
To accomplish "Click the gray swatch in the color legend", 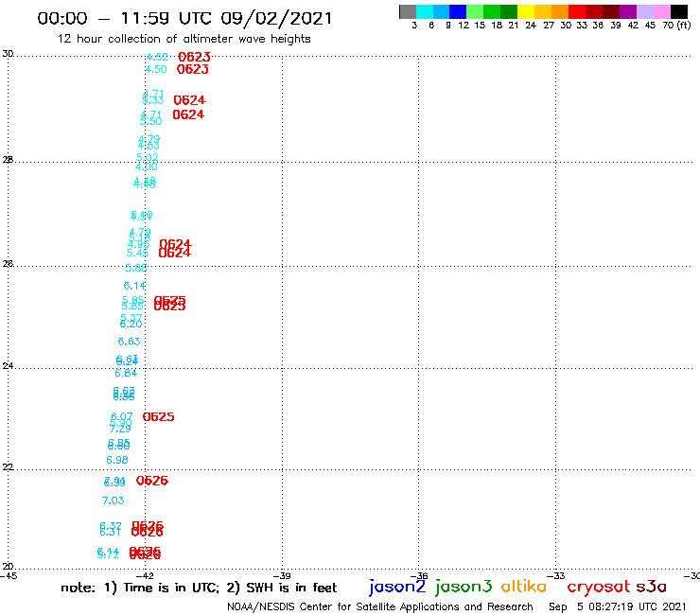I will click(x=408, y=11).
